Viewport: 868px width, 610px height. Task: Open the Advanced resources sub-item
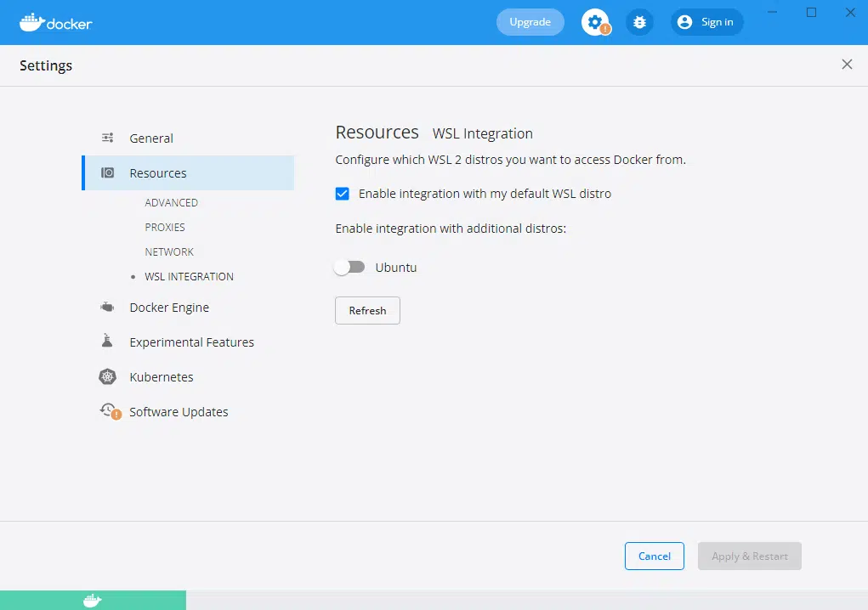click(172, 202)
